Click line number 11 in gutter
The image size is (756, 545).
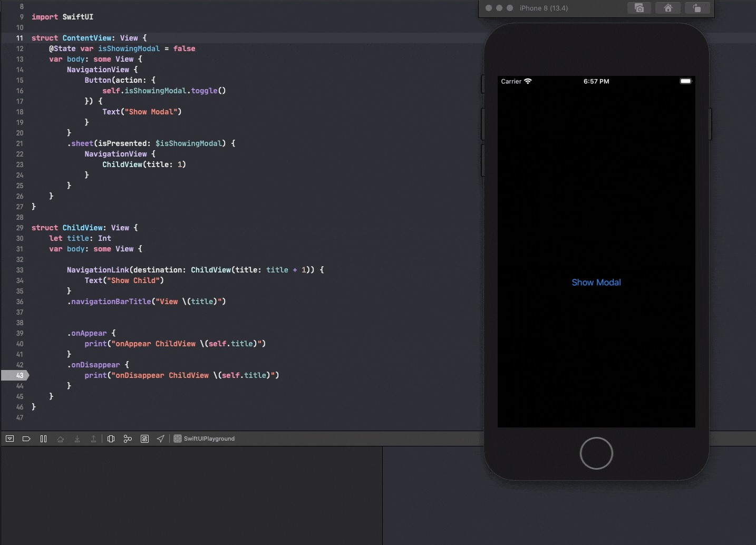[x=20, y=38]
